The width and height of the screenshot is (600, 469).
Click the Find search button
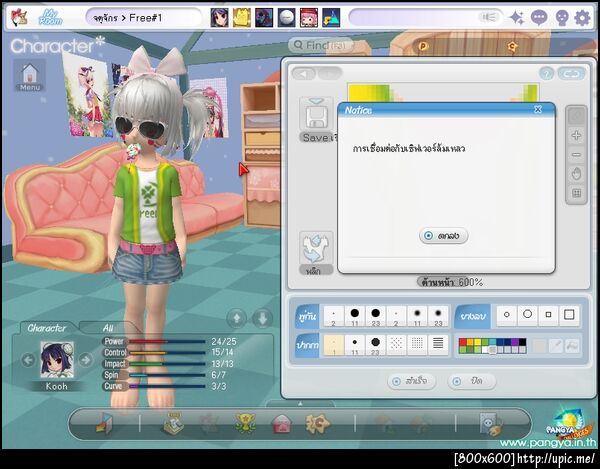[x=320, y=46]
